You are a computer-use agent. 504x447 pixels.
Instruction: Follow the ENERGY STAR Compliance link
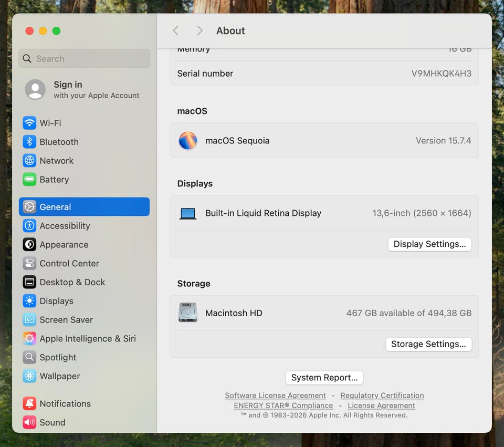tap(283, 406)
